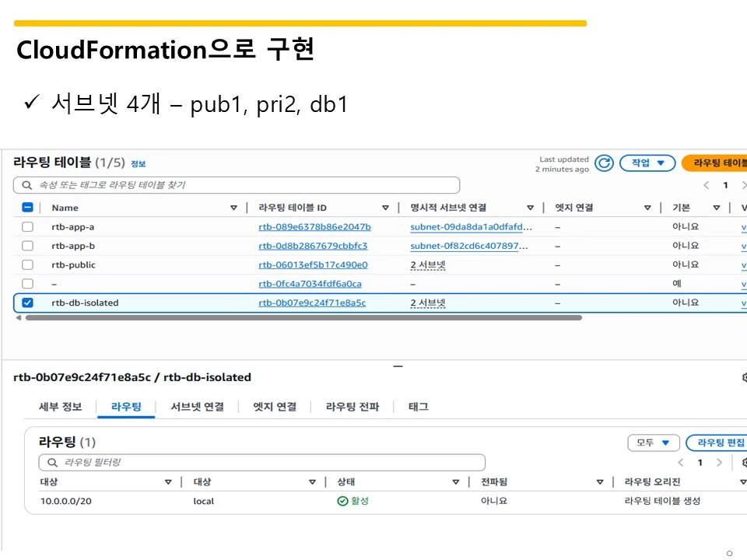This screenshot has height=560, width=747.
Task: Focus the routing table search field
Action: click(237, 185)
